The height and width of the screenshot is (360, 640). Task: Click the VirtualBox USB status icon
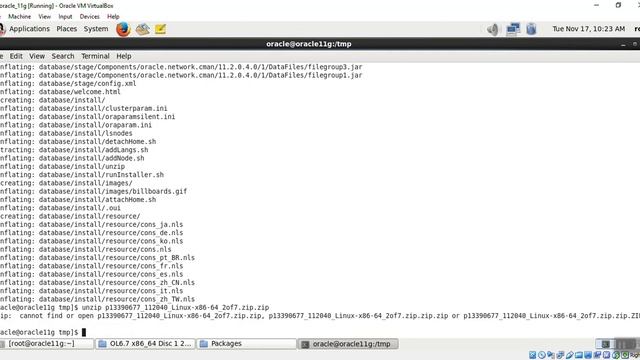click(570, 355)
